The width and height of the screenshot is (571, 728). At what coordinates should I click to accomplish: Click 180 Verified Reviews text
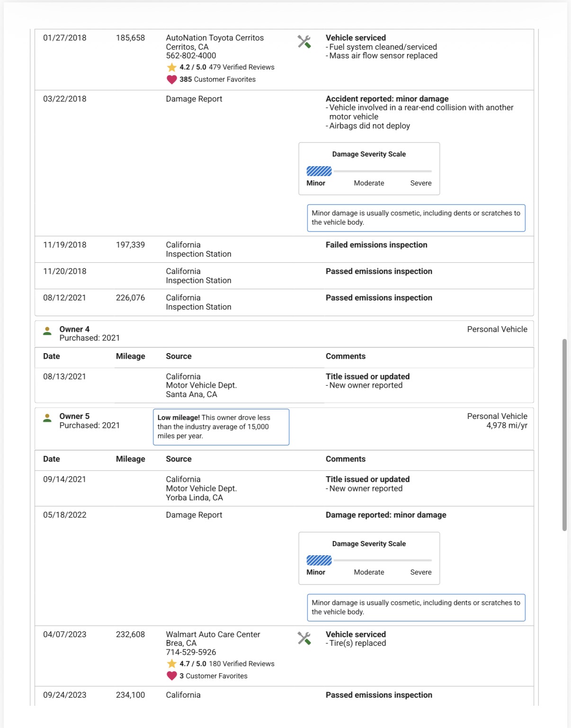(x=241, y=664)
